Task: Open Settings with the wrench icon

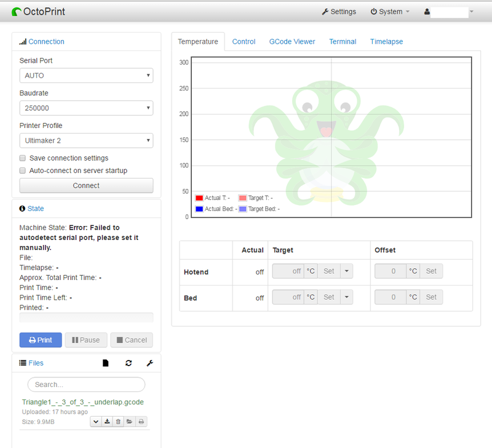Action: 339,12
